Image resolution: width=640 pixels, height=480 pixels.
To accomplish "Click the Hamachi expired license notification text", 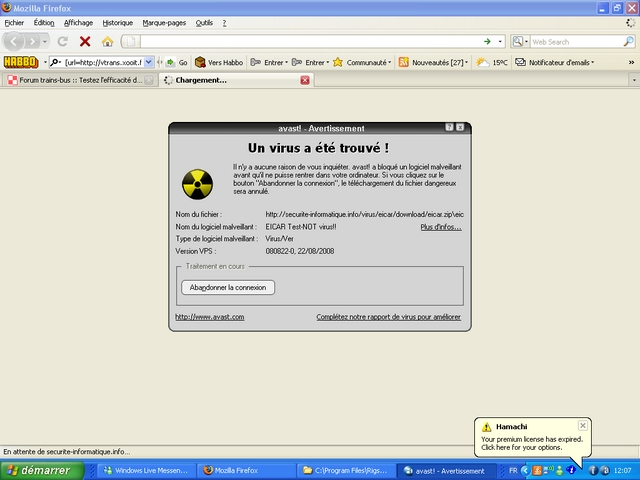I will [532, 443].
